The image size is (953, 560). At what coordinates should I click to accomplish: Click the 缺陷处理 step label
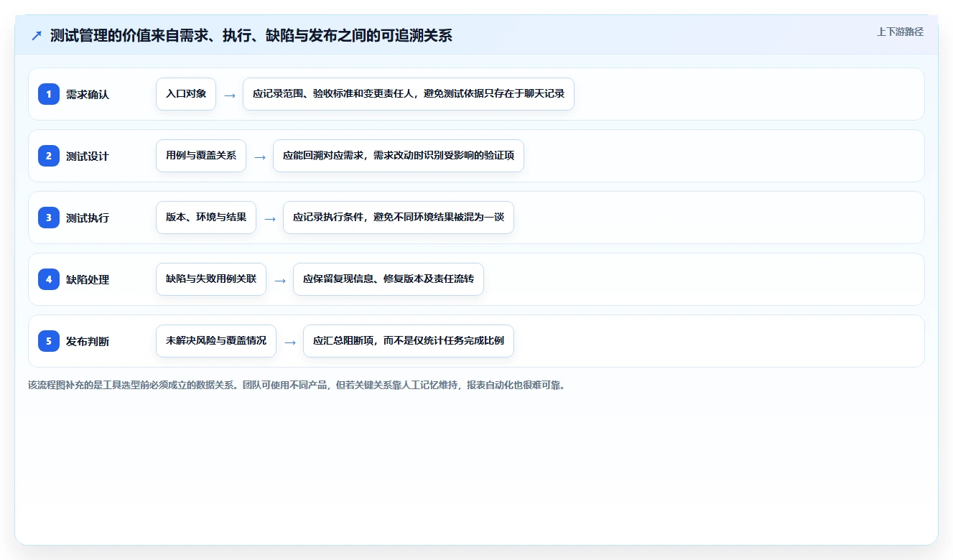pos(88,279)
